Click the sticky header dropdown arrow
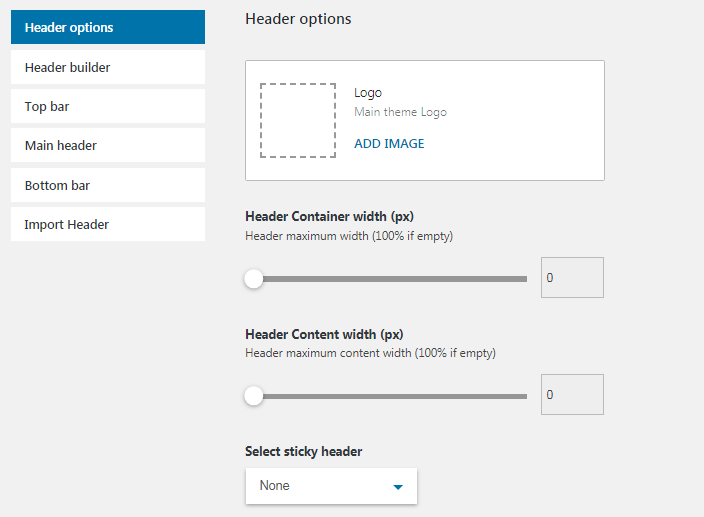The width and height of the screenshot is (704, 517). click(x=397, y=487)
